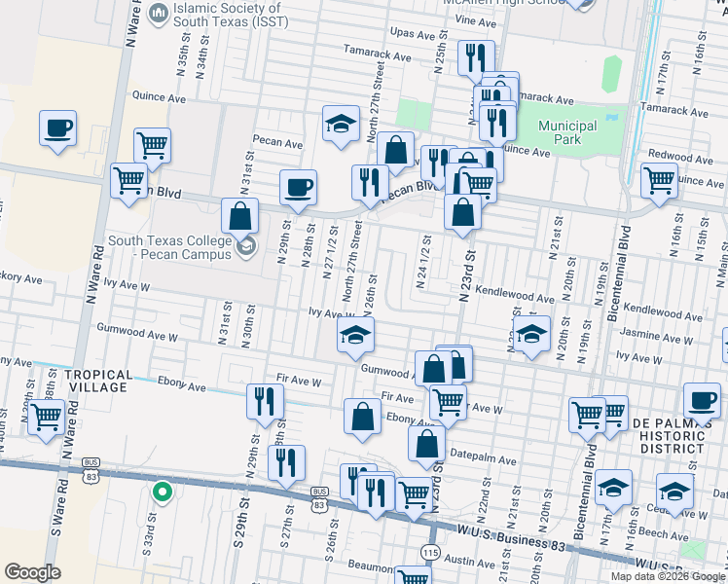This screenshot has height=584, width=728.
Task: Click the Google logo
Action: [x=32, y=572]
